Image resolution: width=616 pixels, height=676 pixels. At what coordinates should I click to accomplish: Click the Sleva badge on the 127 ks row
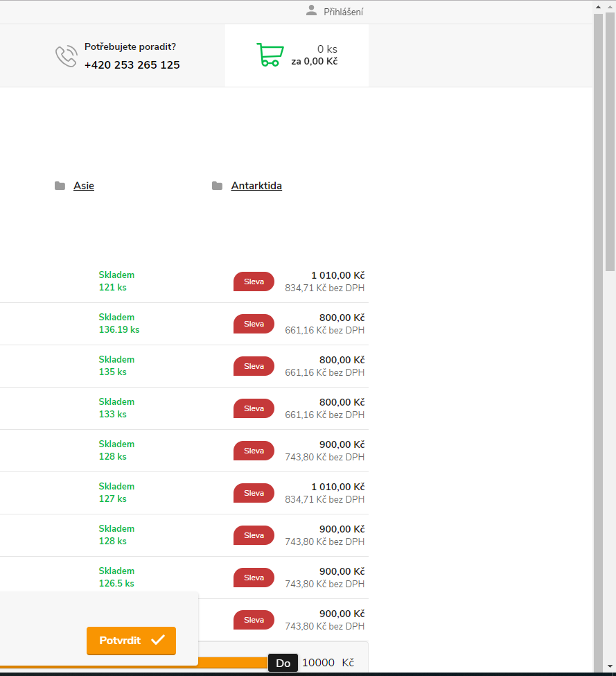click(x=254, y=493)
